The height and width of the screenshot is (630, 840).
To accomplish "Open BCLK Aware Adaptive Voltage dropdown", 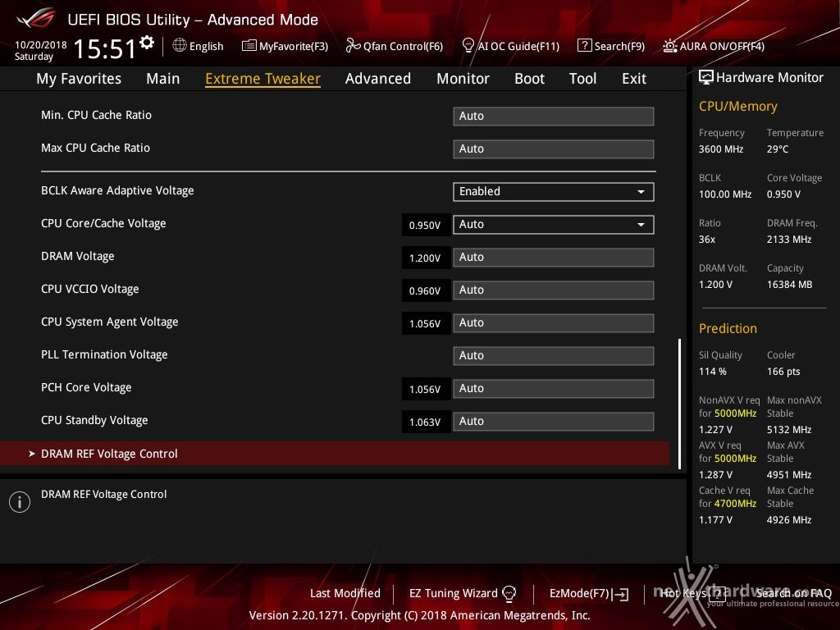I will 554,192.
